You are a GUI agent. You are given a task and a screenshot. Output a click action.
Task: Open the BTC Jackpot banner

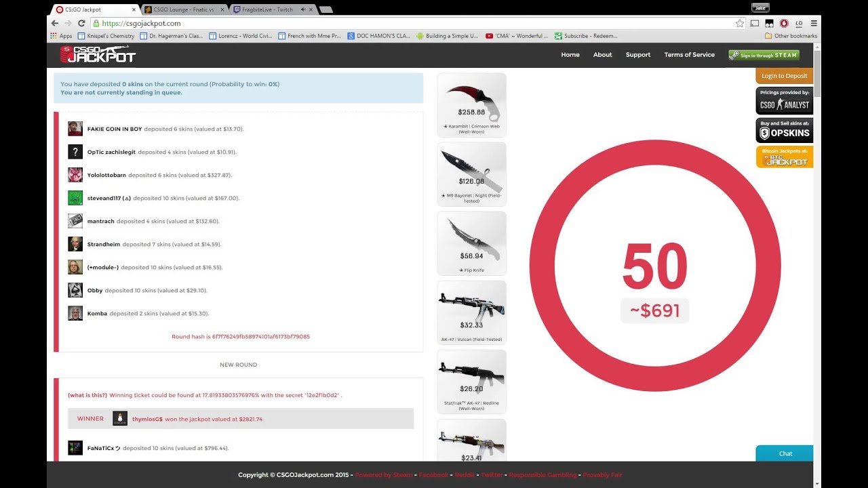click(x=784, y=157)
